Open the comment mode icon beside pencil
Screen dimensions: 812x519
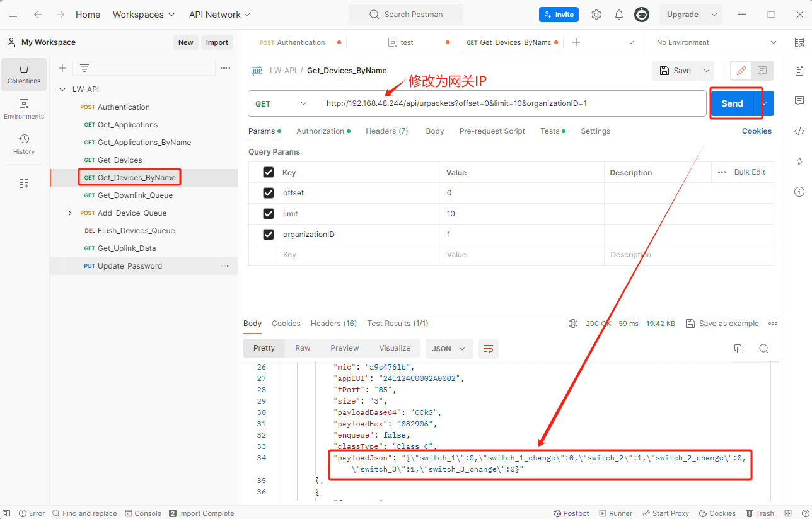[x=762, y=71]
